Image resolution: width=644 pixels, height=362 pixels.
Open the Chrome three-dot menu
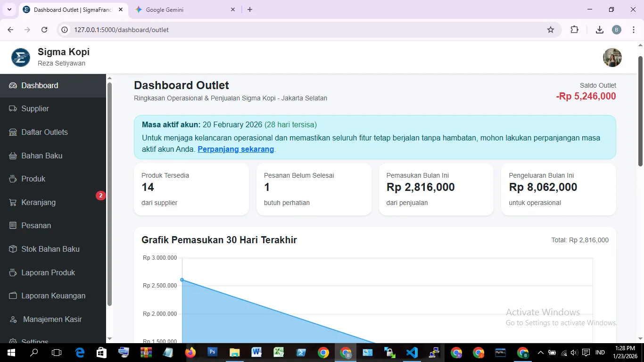pos(634,30)
